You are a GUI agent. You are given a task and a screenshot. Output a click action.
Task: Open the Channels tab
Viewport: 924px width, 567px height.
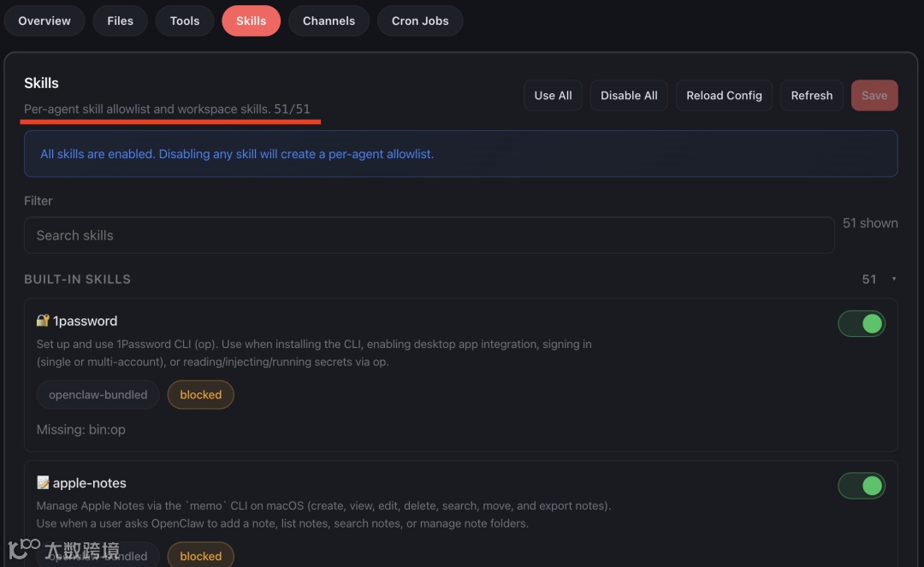coord(329,21)
